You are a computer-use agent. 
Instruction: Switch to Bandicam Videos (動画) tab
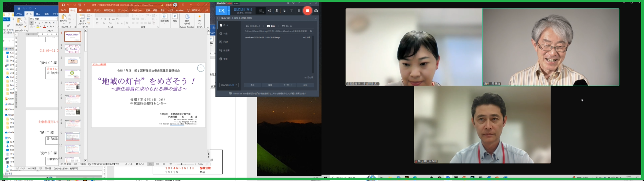coord(271,26)
